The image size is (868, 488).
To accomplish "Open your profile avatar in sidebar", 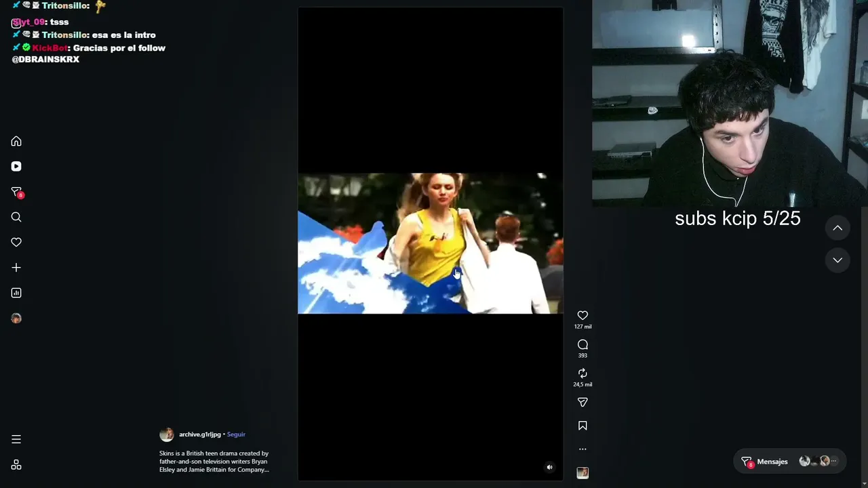I will click(x=16, y=318).
